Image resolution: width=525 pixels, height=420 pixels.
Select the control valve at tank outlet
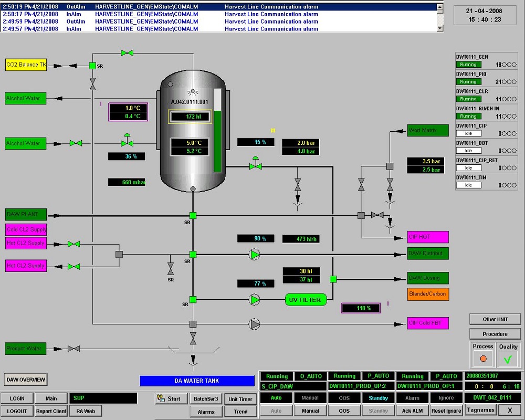pos(256,166)
